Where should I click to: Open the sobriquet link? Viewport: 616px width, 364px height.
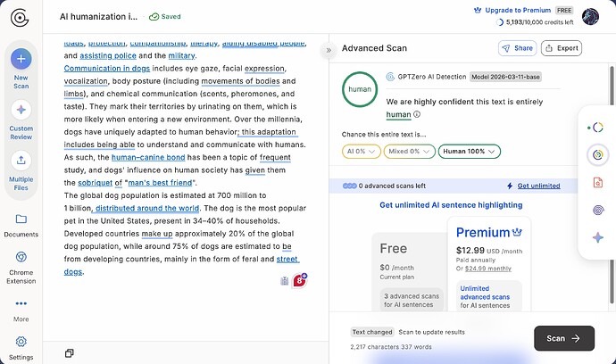click(95, 183)
